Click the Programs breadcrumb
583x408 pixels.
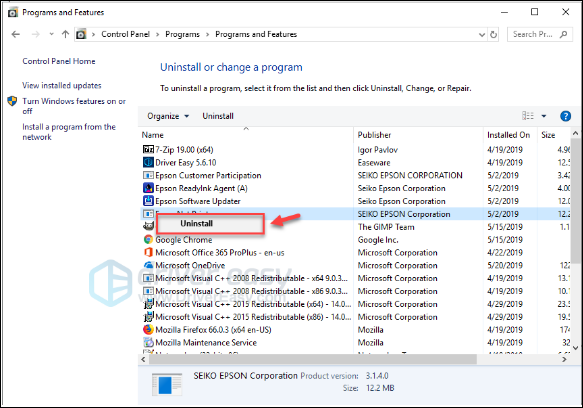182,34
